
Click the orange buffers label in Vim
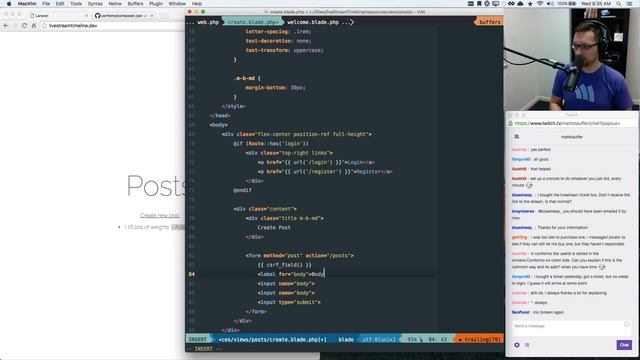click(x=490, y=22)
